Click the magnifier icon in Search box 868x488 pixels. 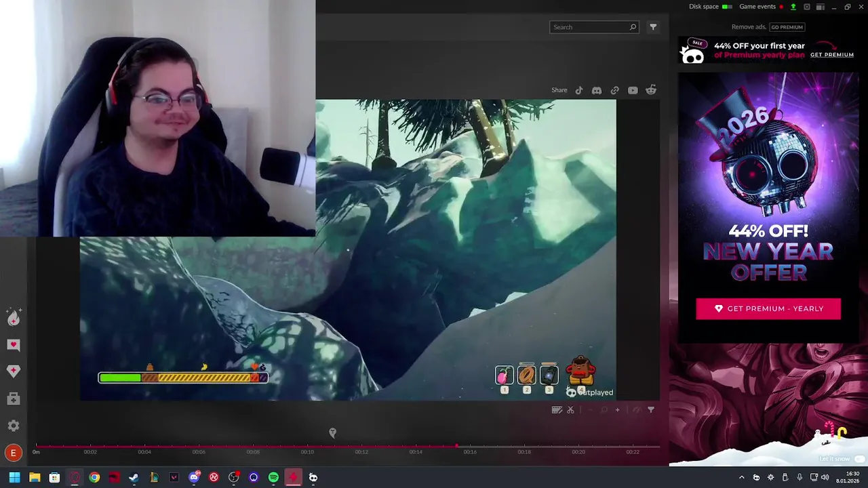[633, 27]
